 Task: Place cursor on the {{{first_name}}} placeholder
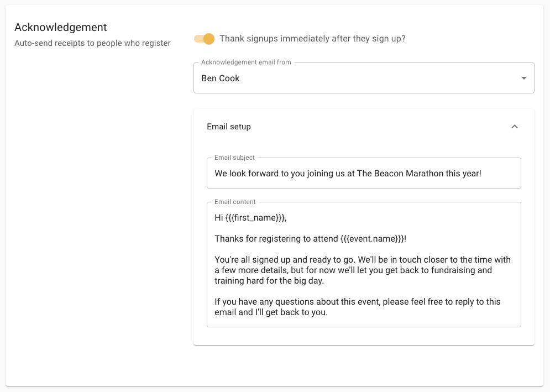(x=255, y=218)
